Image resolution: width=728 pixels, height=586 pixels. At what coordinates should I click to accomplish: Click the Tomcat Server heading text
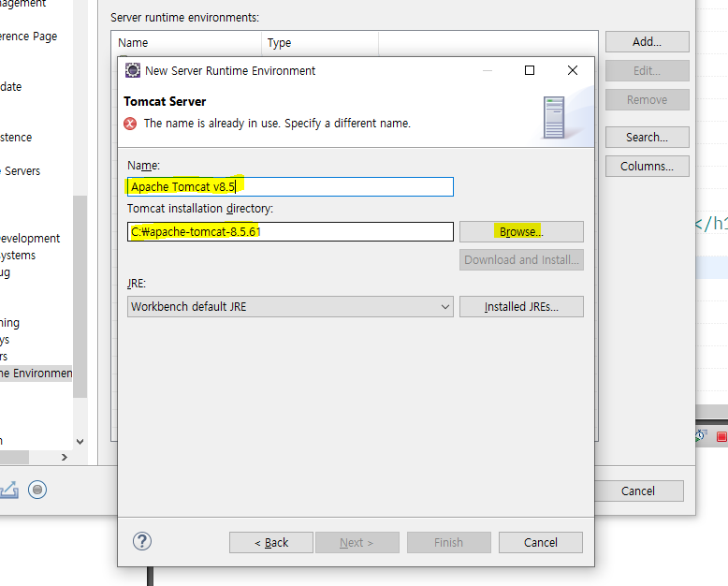point(165,102)
